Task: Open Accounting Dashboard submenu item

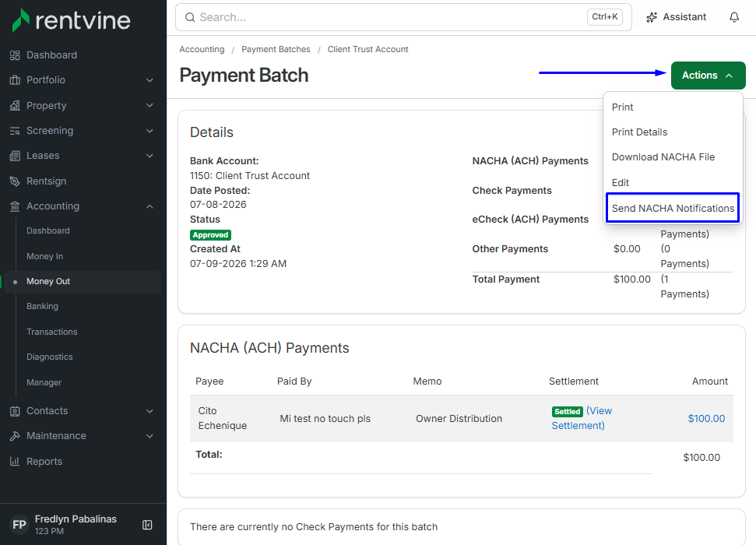Action: [48, 231]
